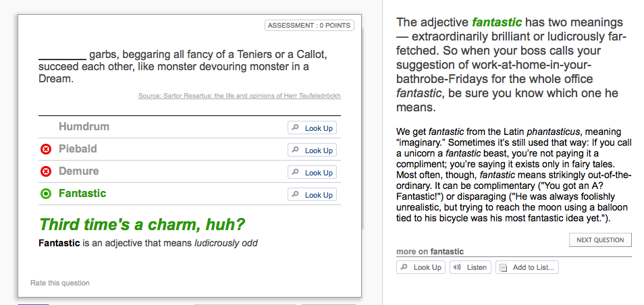
Task: Select the green correct marker next to Fantastic
Action: (46, 194)
